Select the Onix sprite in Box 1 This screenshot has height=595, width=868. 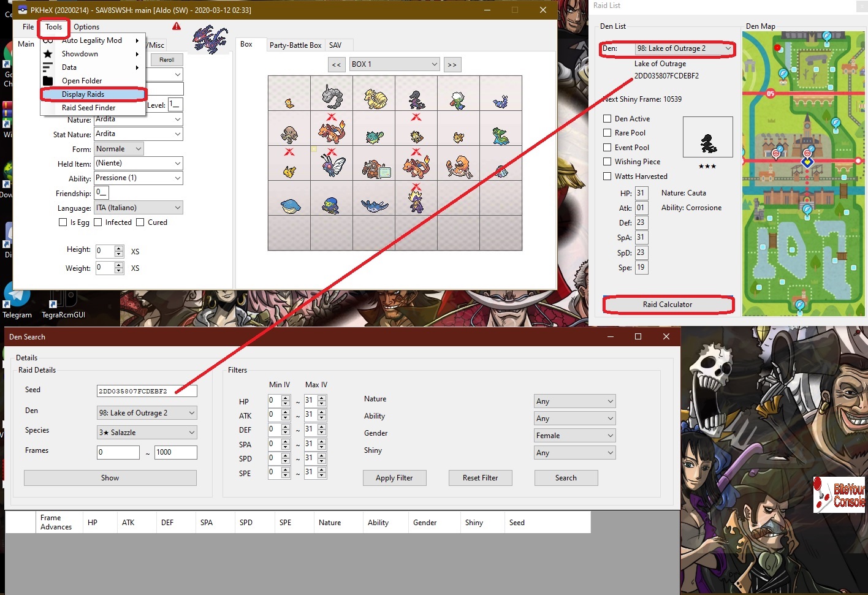pyautogui.click(x=332, y=96)
